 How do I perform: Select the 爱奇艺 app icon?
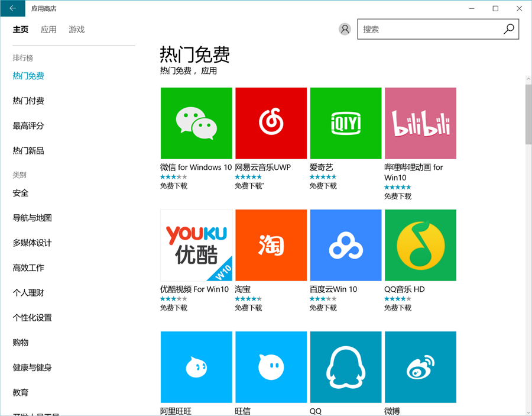[x=345, y=122]
